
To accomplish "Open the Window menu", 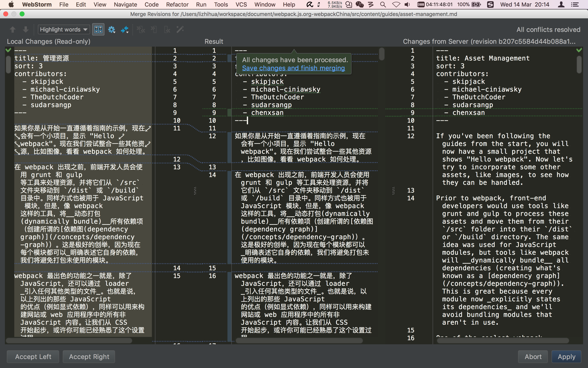I will pos(265,4).
